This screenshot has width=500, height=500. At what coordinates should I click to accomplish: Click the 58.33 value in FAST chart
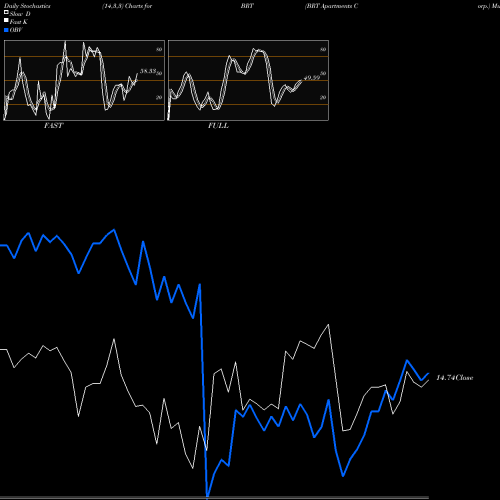[x=148, y=71]
